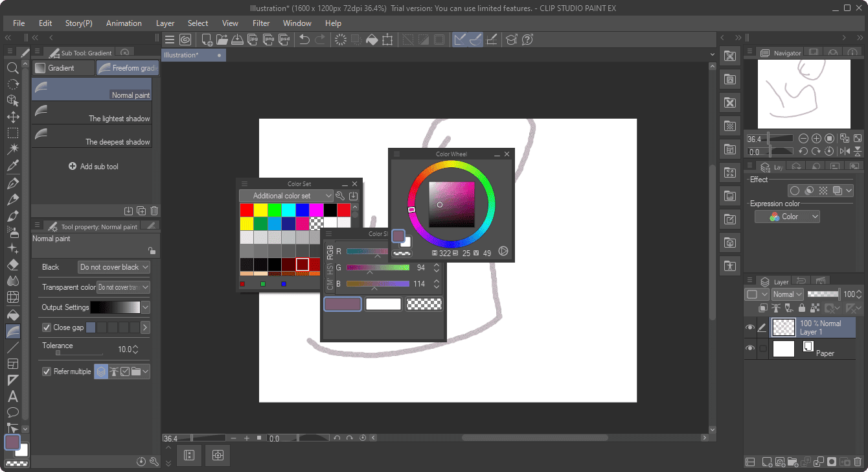The image size is (868, 472).
Task: Export the image as PNG via toolbar icon
Action: [269, 40]
